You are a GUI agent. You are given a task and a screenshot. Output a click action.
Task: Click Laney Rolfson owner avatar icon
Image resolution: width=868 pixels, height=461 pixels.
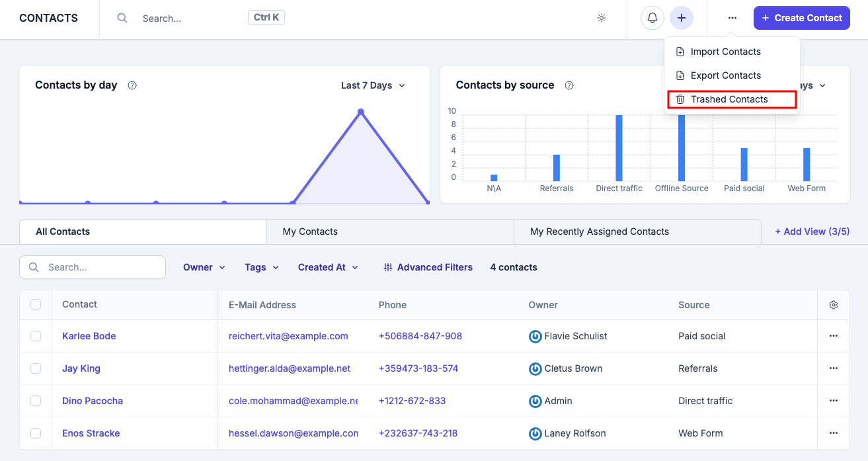coord(535,433)
